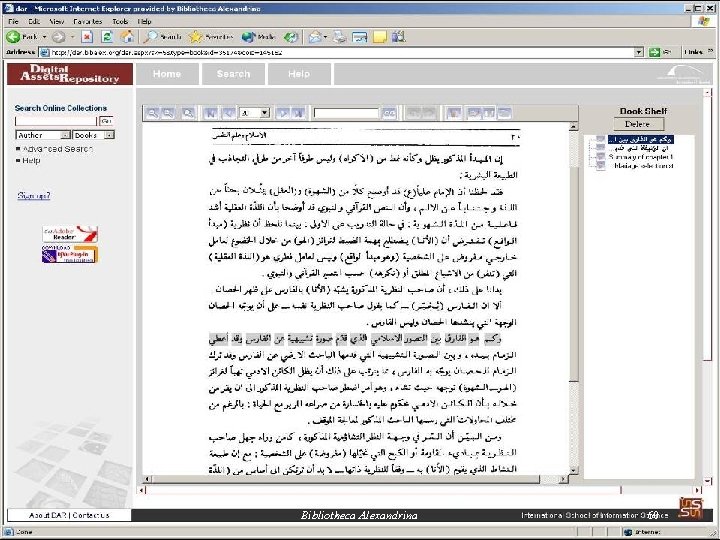Open the Back button history dropdown arrow
The height and width of the screenshot is (540, 720).
(x=45, y=37)
